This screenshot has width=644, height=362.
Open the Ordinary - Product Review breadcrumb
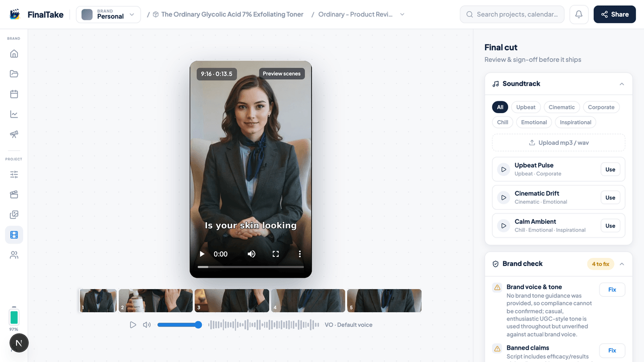coord(355,14)
